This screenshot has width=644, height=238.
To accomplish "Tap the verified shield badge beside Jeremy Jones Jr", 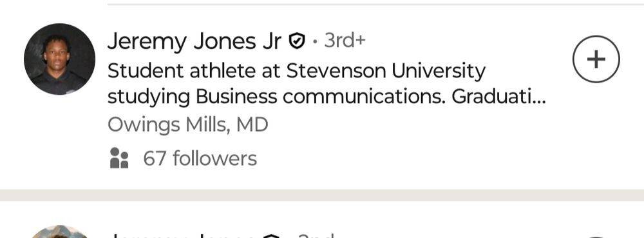I will point(297,41).
